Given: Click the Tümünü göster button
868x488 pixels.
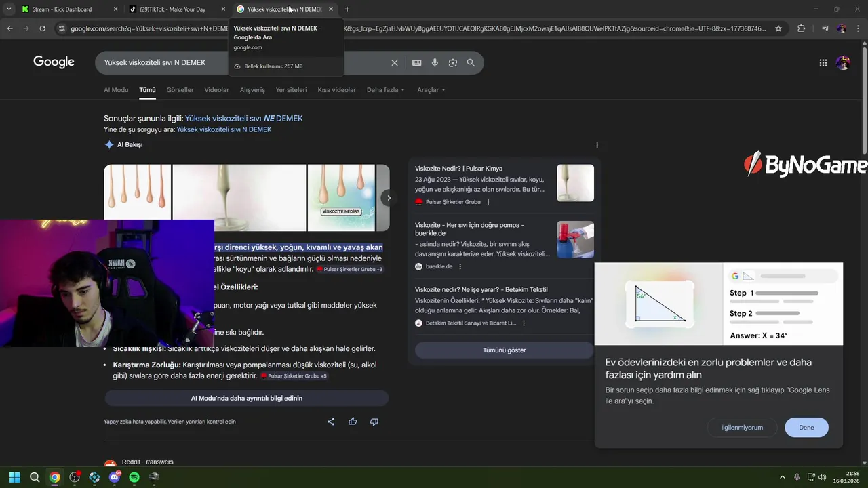Looking at the screenshot, I should click(x=505, y=350).
